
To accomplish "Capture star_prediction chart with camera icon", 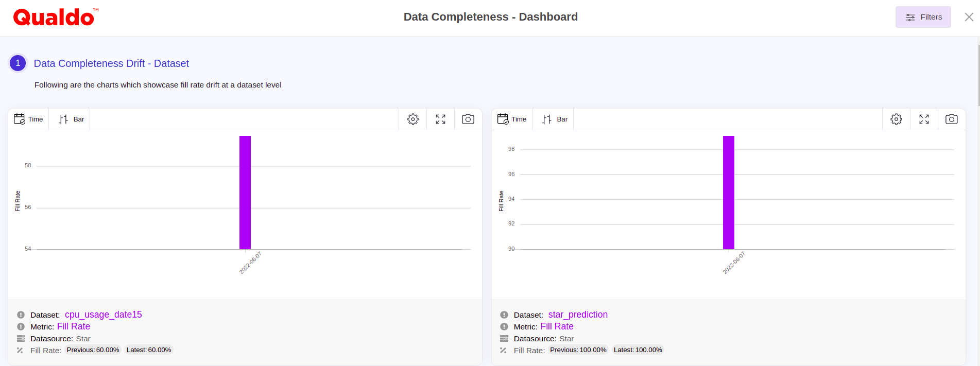I will click(x=951, y=119).
